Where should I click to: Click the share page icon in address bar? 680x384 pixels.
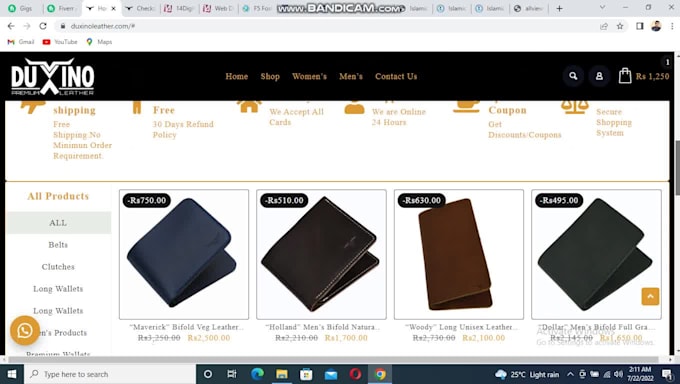click(604, 26)
